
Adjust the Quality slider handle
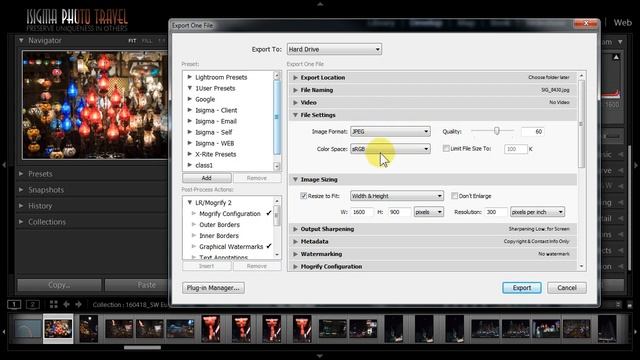[x=497, y=131]
